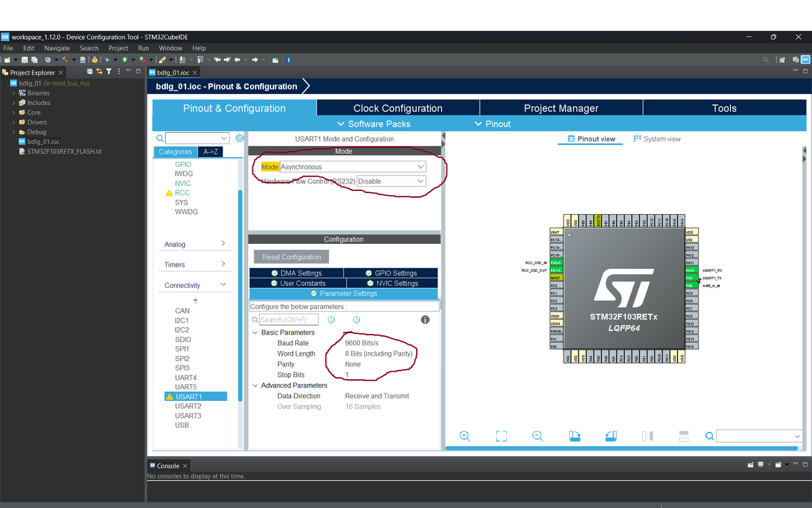
Task: Select USART2 in the Connectivity list
Action: point(188,406)
